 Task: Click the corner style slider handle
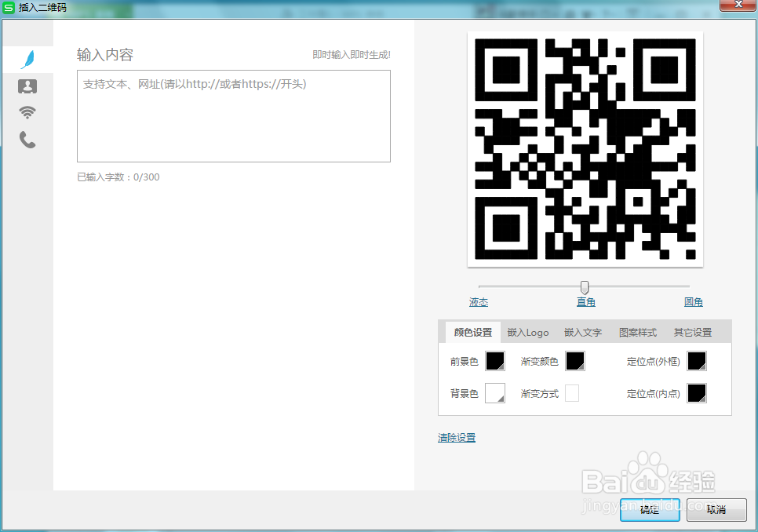pyautogui.click(x=585, y=287)
